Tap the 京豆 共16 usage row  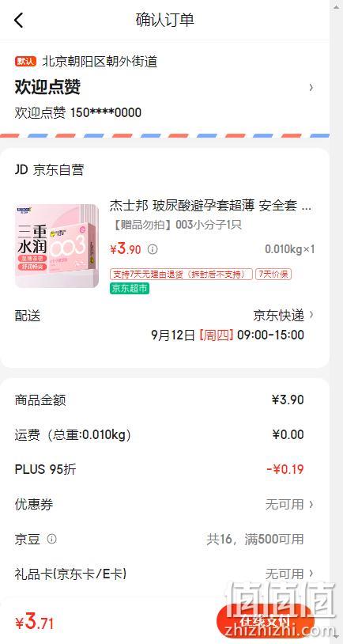click(x=164, y=539)
